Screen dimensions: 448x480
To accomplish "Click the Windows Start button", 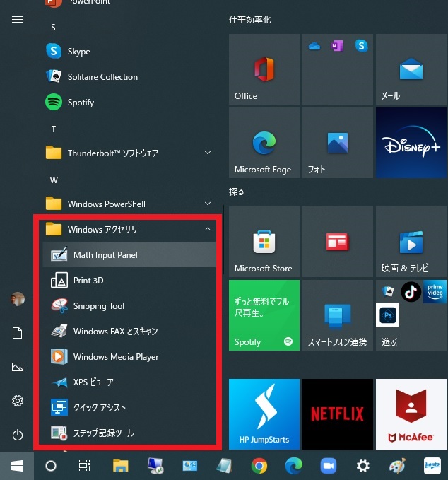I will 17,466.
